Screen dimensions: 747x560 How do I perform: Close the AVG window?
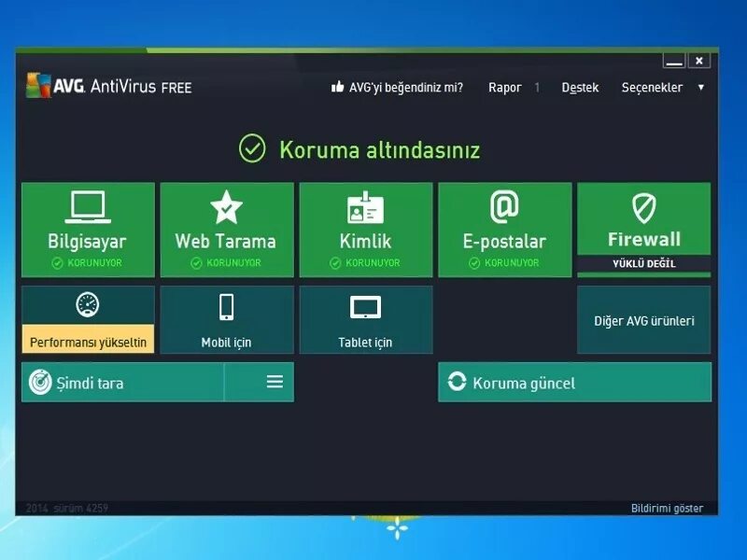point(698,61)
